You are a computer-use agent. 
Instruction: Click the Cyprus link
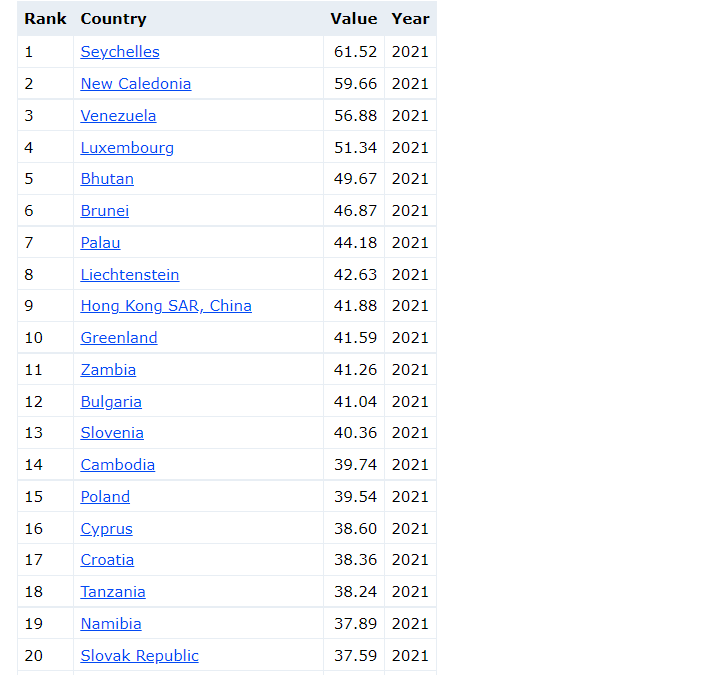pyautogui.click(x=106, y=529)
